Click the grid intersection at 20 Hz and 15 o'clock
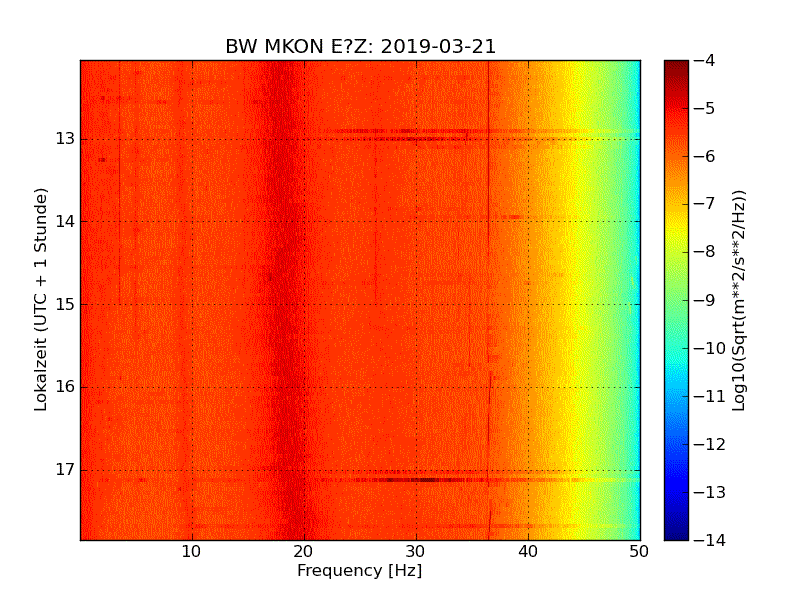The image size is (800, 600). [x=304, y=305]
